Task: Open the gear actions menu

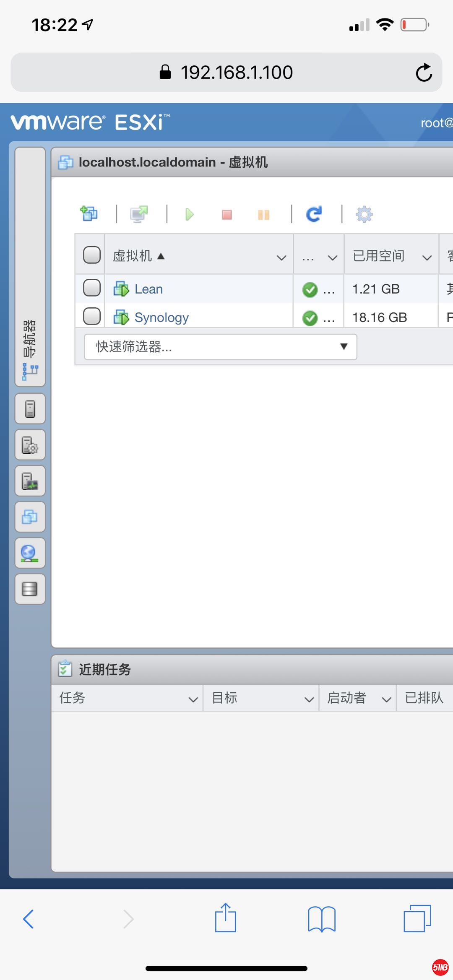Action: point(364,214)
